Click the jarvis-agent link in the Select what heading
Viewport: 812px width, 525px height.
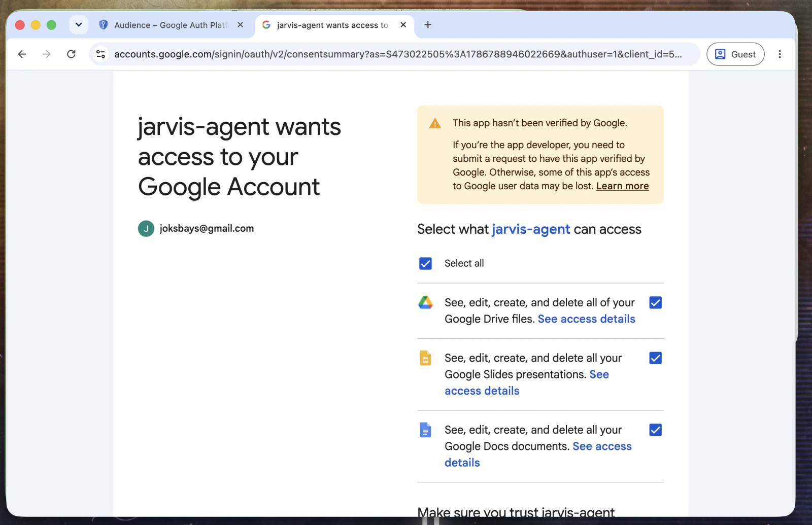coord(531,229)
